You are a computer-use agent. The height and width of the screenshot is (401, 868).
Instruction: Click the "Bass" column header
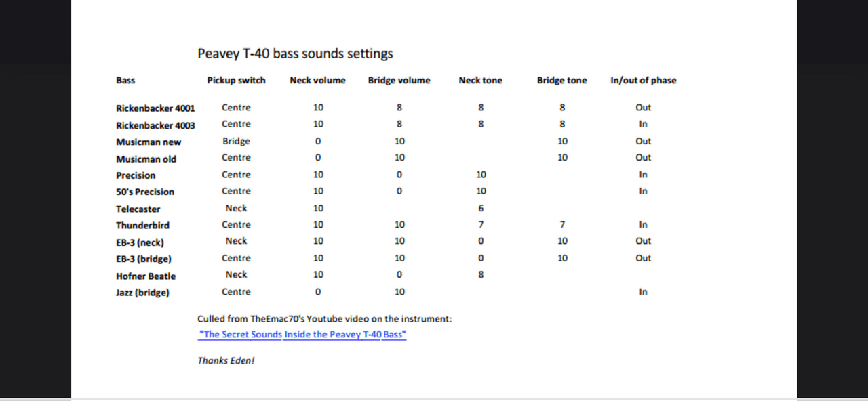tap(125, 81)
